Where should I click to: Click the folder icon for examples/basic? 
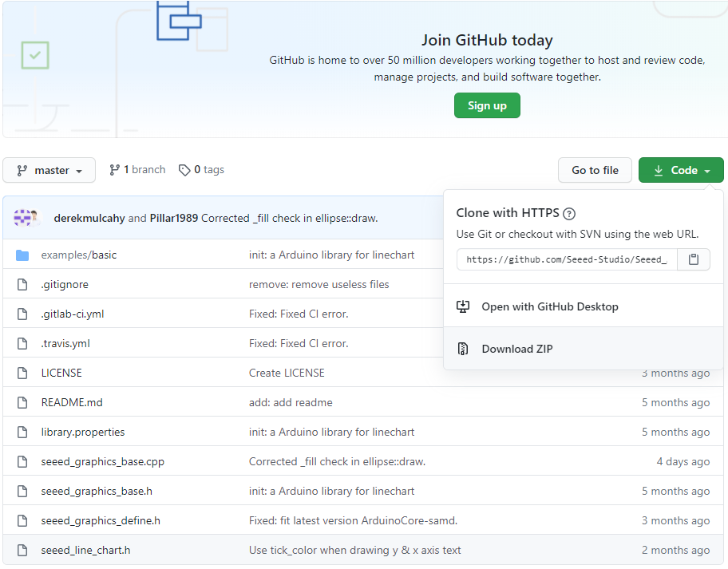[x=22, y=255]
